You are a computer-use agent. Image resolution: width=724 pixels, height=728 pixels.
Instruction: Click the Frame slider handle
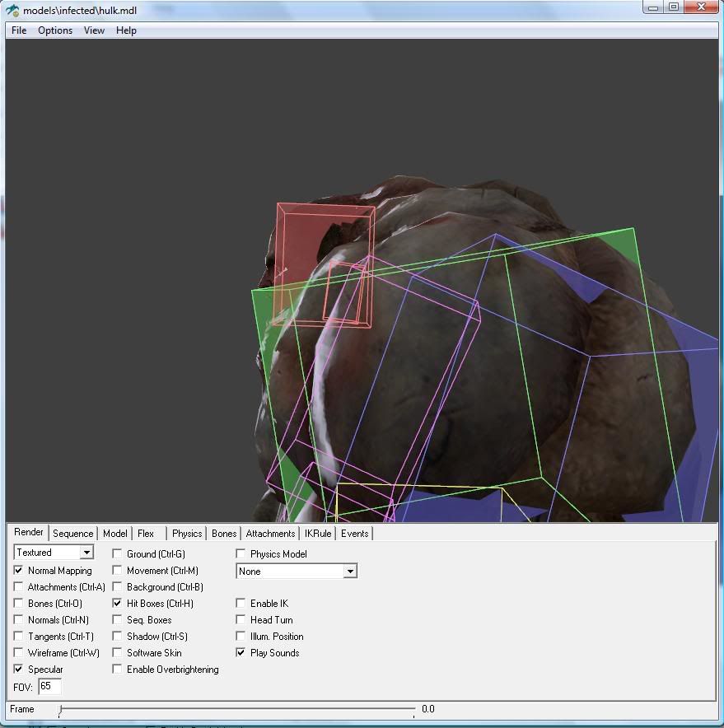point(61,709)
